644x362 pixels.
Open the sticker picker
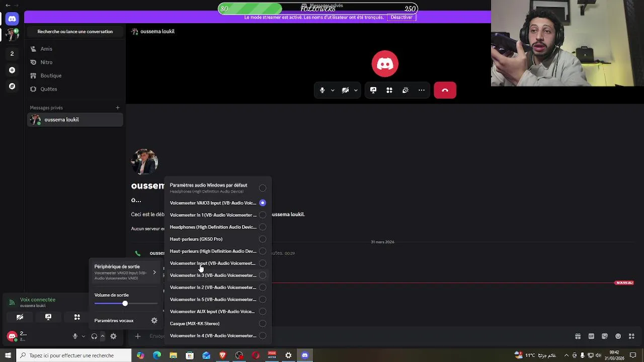pos(605,336)
